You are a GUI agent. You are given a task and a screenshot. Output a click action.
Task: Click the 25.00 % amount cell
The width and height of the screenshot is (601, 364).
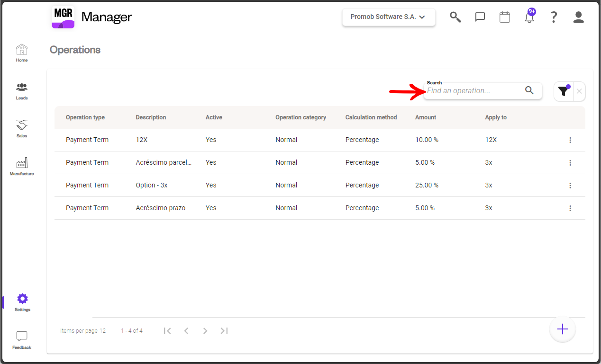(x=427, y=186)
